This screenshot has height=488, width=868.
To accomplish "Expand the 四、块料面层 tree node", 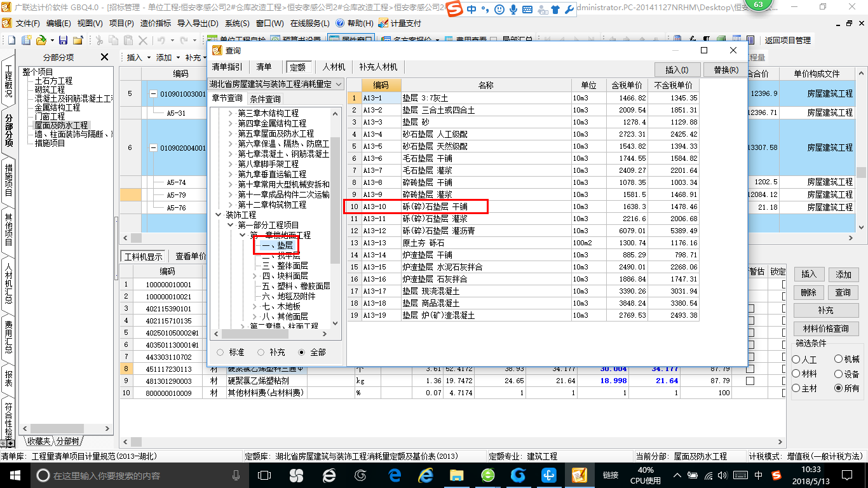I will point(255,276).
